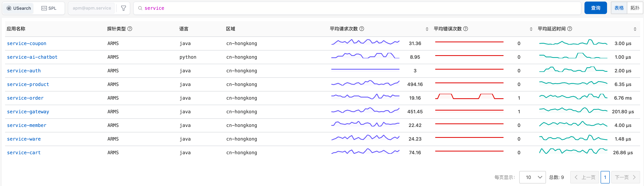
Task: Sort by 平均错误次数 column arrows
Action: 531,29
